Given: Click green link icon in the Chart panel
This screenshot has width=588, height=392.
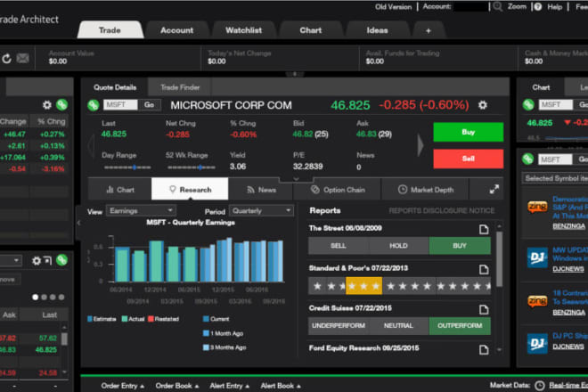Looking at the screenshot, I should [x=528, y=104].
